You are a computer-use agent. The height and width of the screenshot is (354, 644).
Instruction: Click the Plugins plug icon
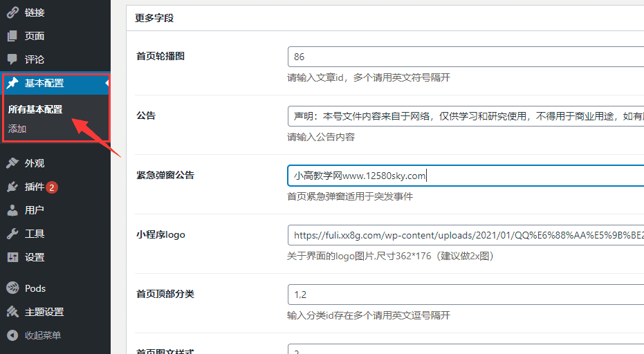(x=12, y=187)
